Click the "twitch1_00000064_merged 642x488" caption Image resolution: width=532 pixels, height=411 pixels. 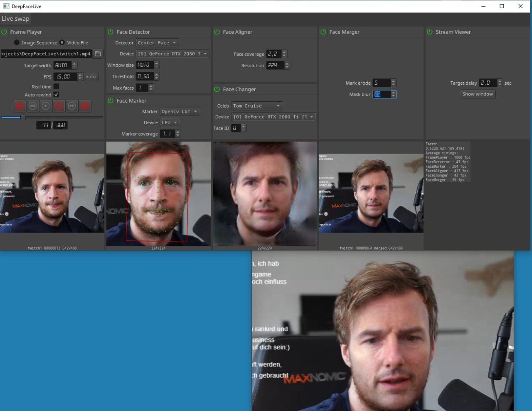coord(371,248)
